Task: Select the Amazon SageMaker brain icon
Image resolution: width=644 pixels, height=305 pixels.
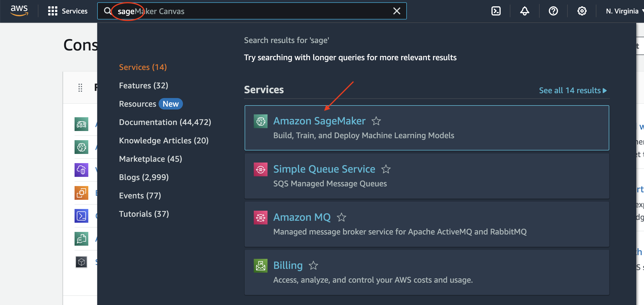Action: click(260, 121)
